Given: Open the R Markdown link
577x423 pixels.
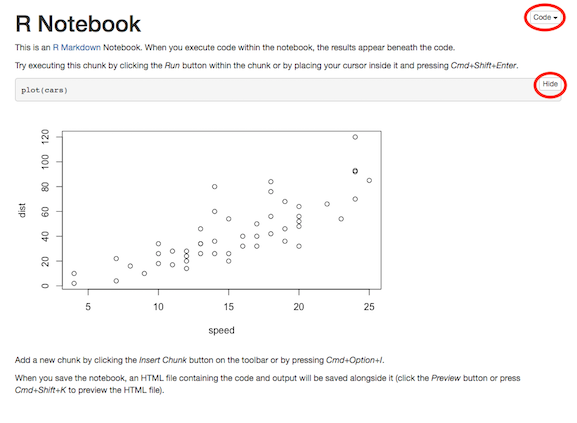Looking at the screenshot, I should pos(77,47).
